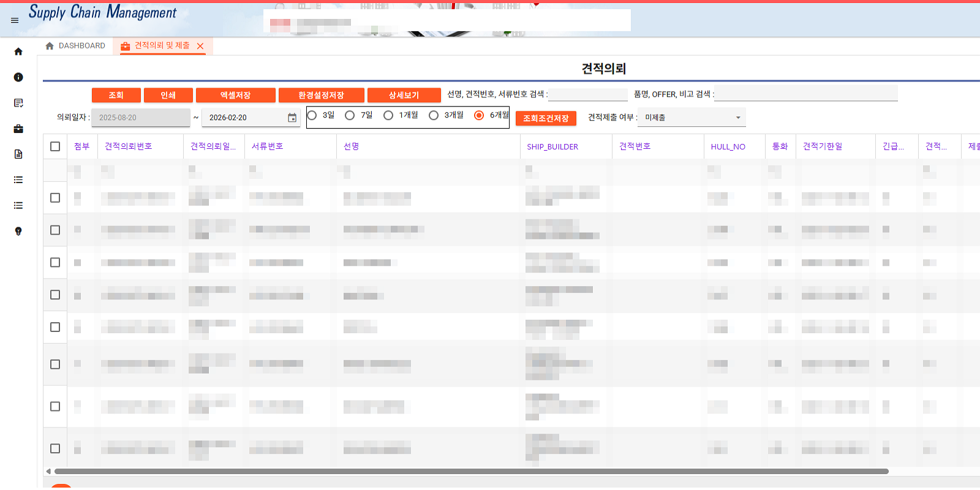Click the horizontal scrollbar below the table

click(471, 472)
